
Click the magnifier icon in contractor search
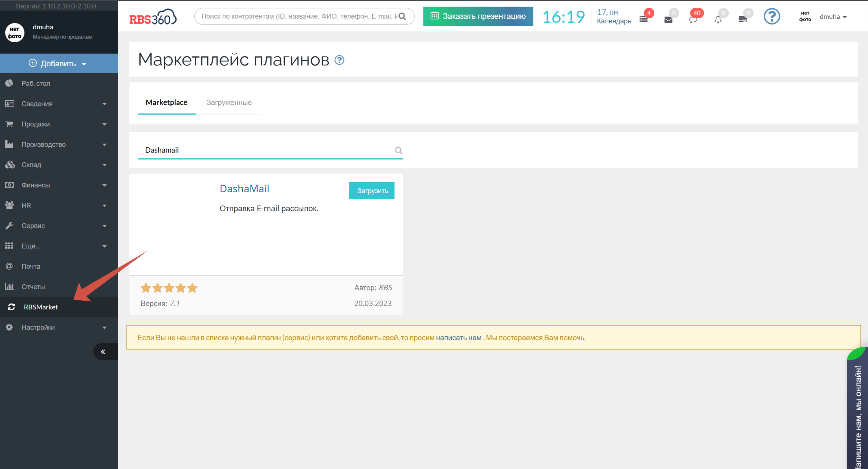point(402,16)
